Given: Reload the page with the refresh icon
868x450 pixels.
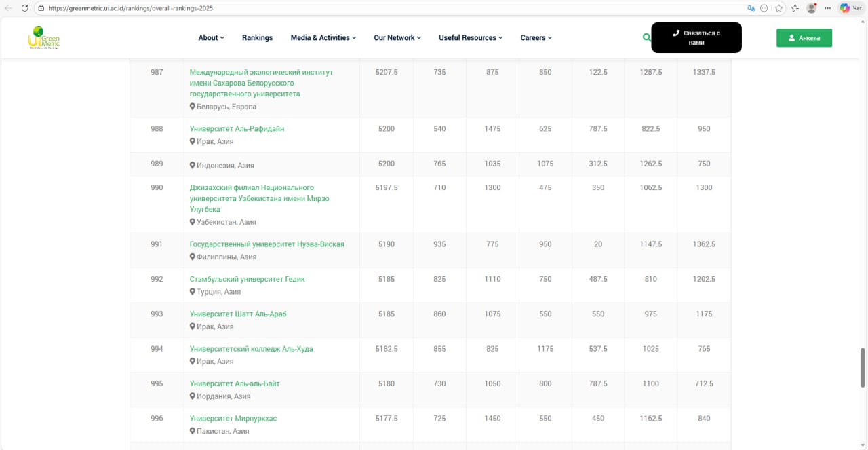Looking at the screenshot, I should click(x=25, y=8).
